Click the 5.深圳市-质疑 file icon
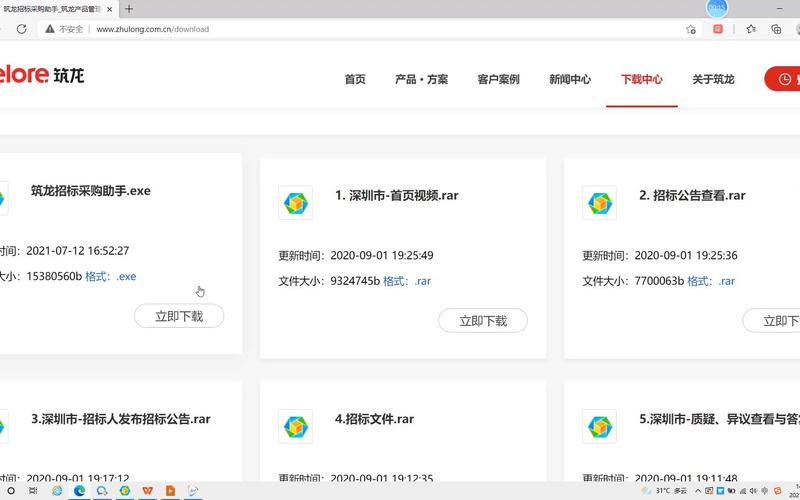800x500 pixels. point(599,427)
